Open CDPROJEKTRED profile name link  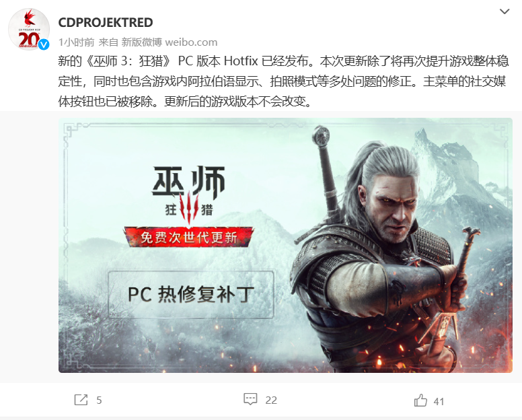(106, 23)
